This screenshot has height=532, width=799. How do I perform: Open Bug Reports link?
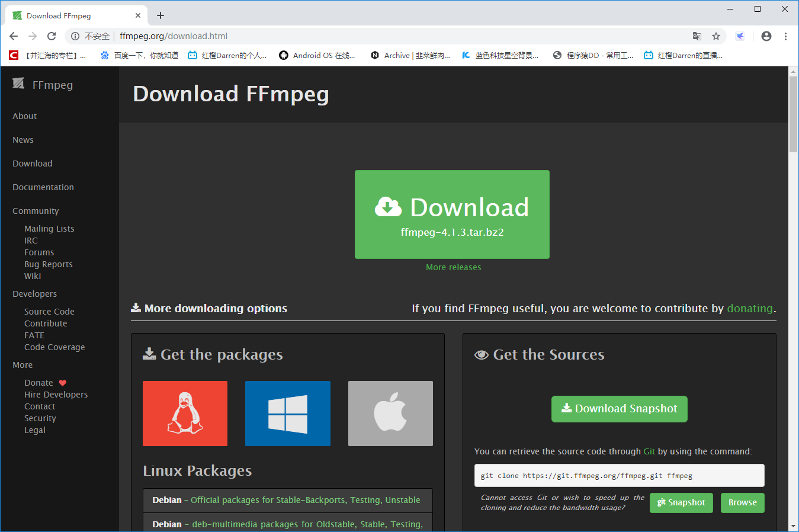click(x=49, y=264)
